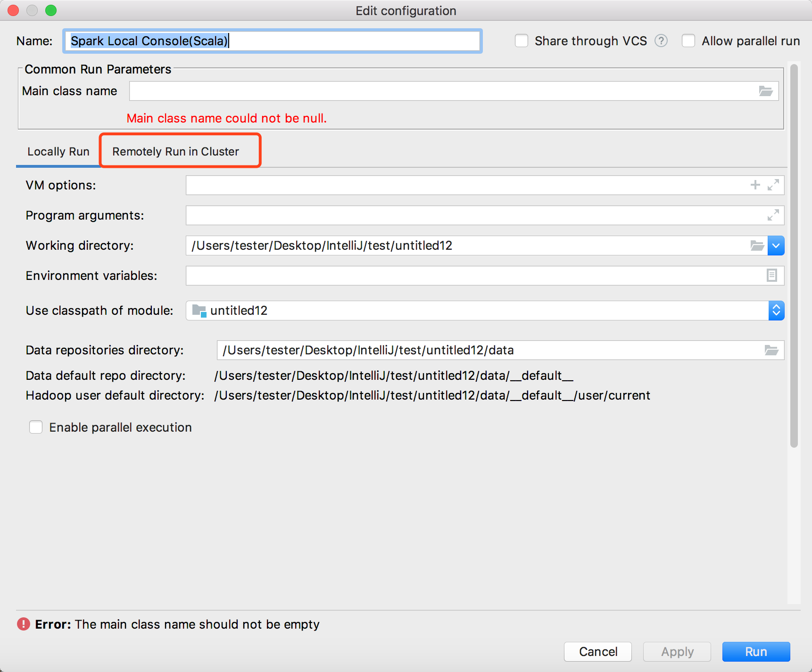Expand the VM options editor
This screenshot has width=812, height=672.
pyautogui.click(x=772, y=185)
